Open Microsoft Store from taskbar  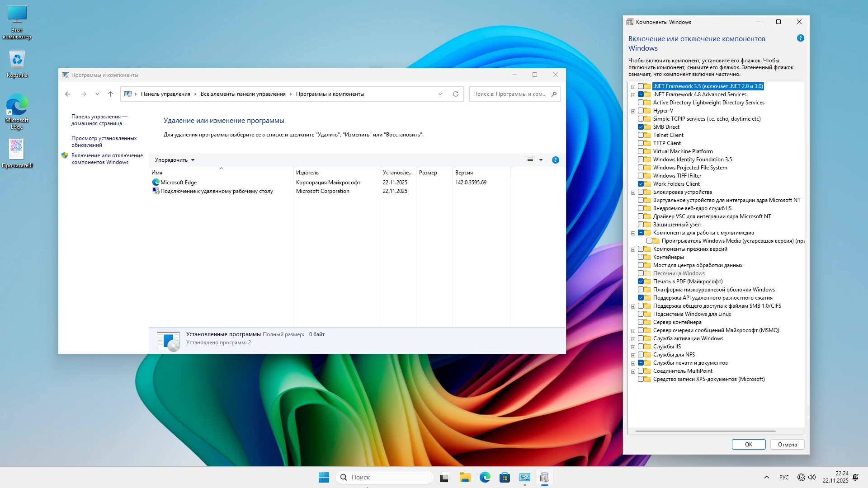[505, 477]
